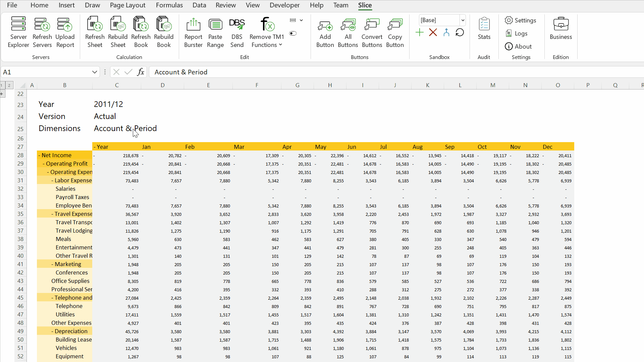Flip the toggle switch in the Edit group
Screen dimensions: 644x362
(x=293, y=33)
